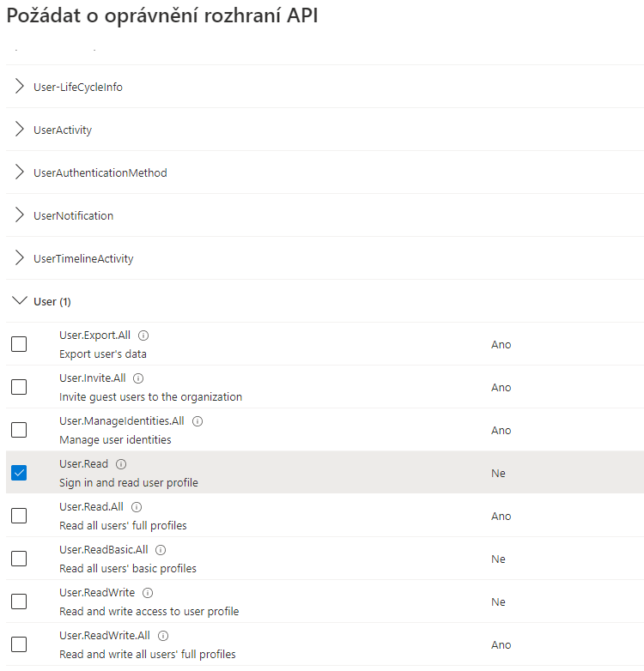This screenshot has height=671, width=644.
Task: Open User.ReadWrite info icon
Action: 148,593
